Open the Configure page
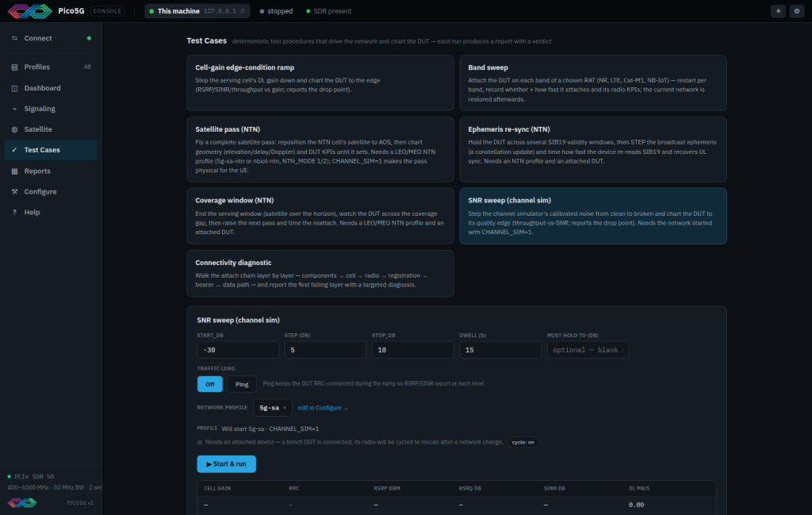This screenshot has height=515, width=812. pos(50,192)
